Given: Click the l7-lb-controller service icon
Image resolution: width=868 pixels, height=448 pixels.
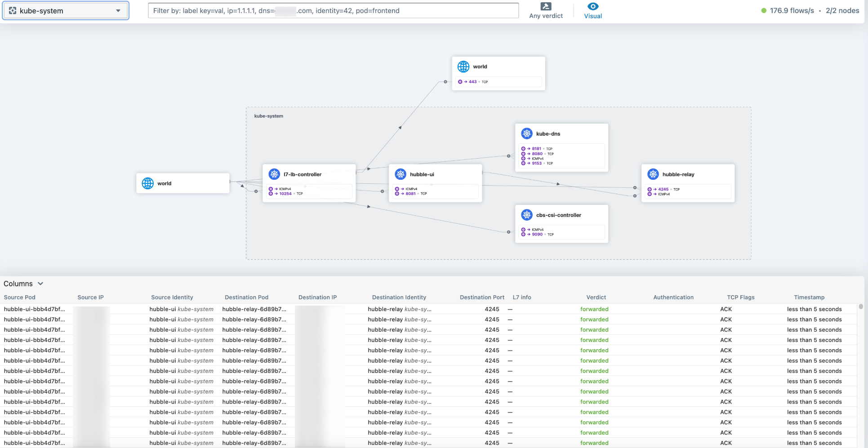Looking at the screenshot, I should click(x=274, y=174).
